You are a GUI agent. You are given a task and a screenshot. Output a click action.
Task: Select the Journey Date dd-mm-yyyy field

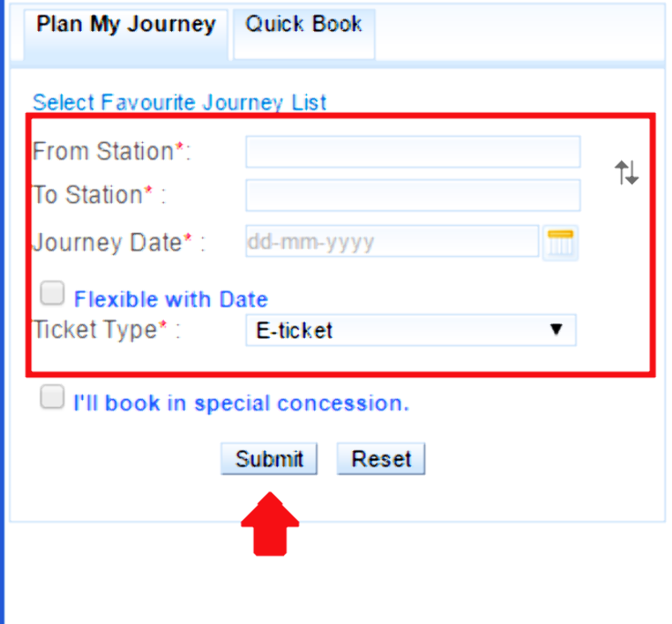pyautogui.click(x=392, y=243)
